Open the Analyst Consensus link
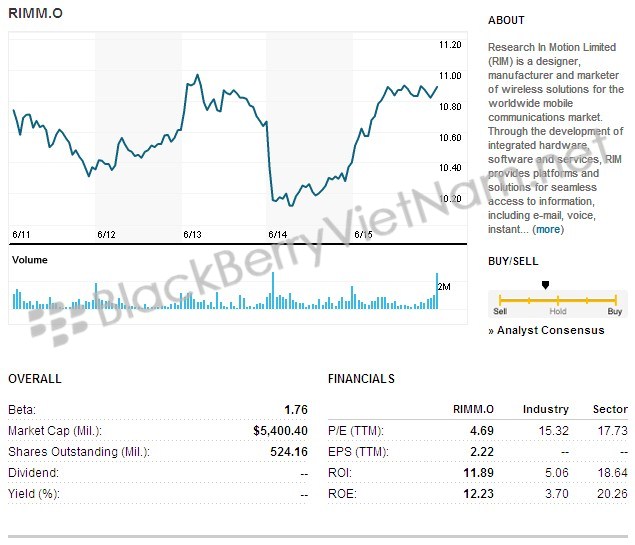635x545 pixels. coord(551,330)
